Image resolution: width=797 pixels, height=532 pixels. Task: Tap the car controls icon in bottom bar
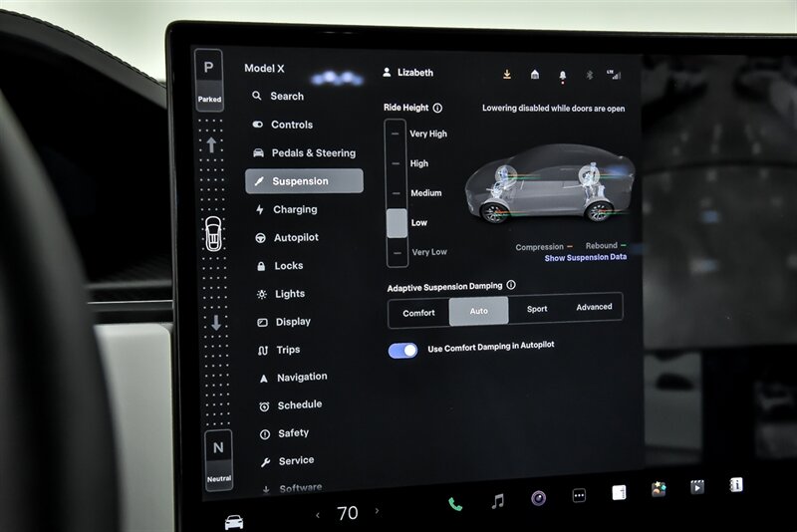(234, 521)
